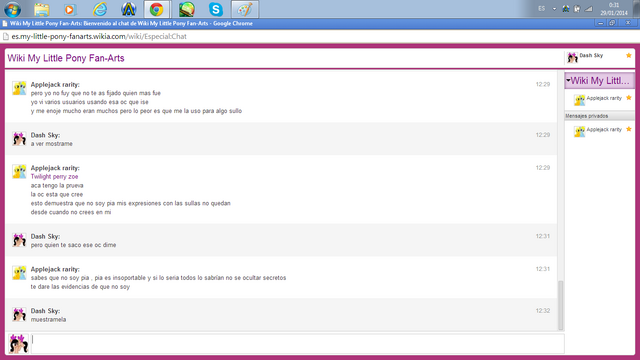Screen dimensions: 640x360
Task: Switch to Paint taskbar button
Action: [245, 9]
